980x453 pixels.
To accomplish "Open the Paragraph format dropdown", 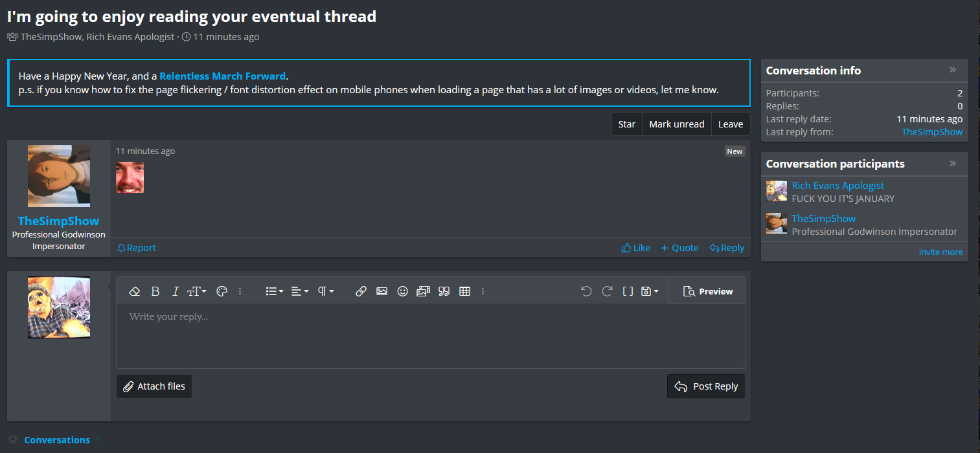I will (326, 291).
